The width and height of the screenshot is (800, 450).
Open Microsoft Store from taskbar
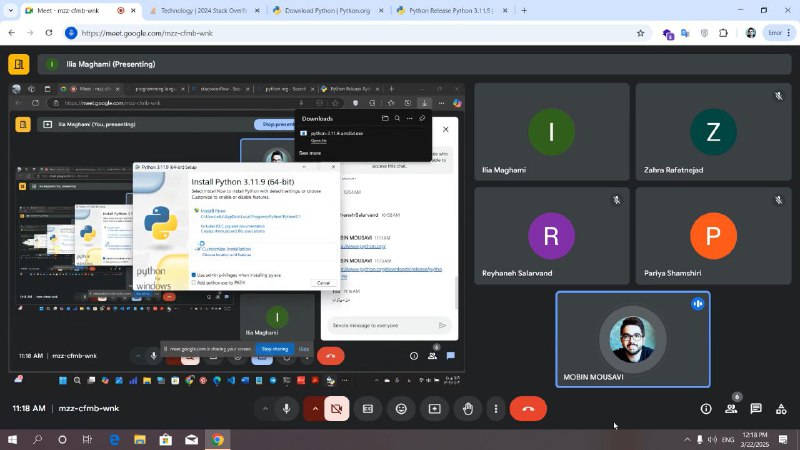coord(166,439)
